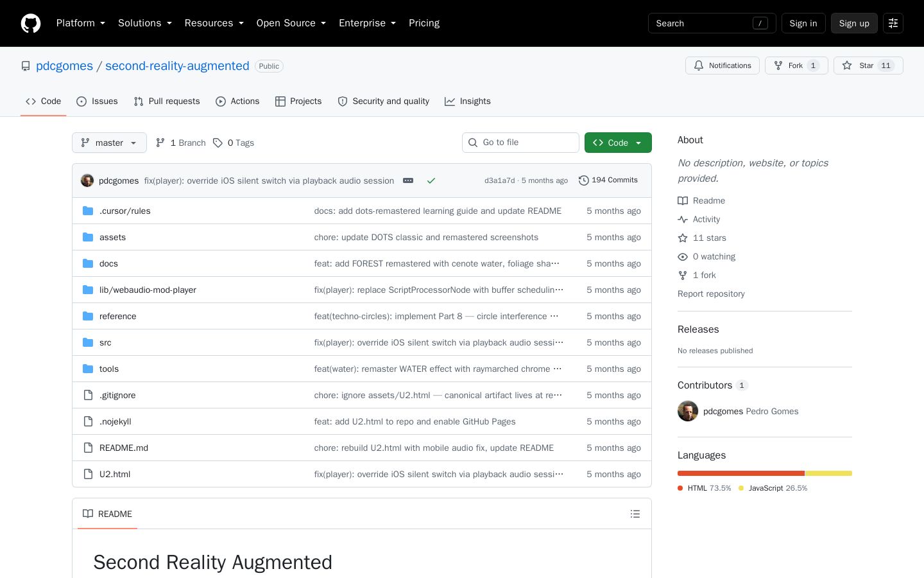Click the README.md file icon
This screenshot has width=924, height=578.
pyautogui.click(x=88, y=448)
